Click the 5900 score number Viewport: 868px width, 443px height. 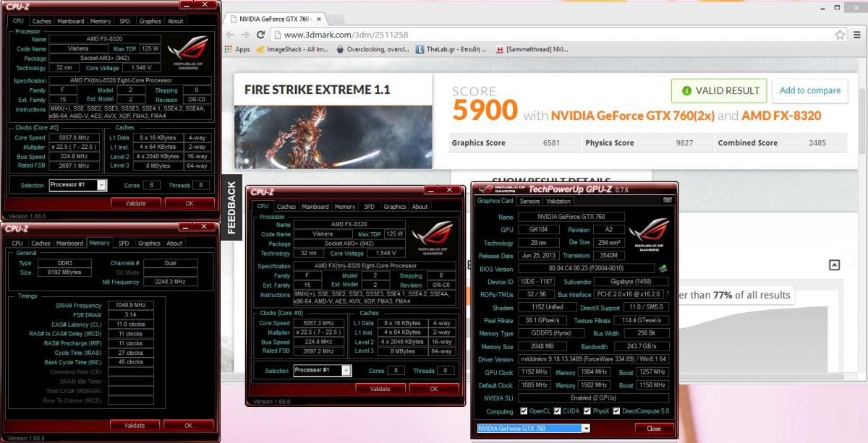(x=485, y=111)
